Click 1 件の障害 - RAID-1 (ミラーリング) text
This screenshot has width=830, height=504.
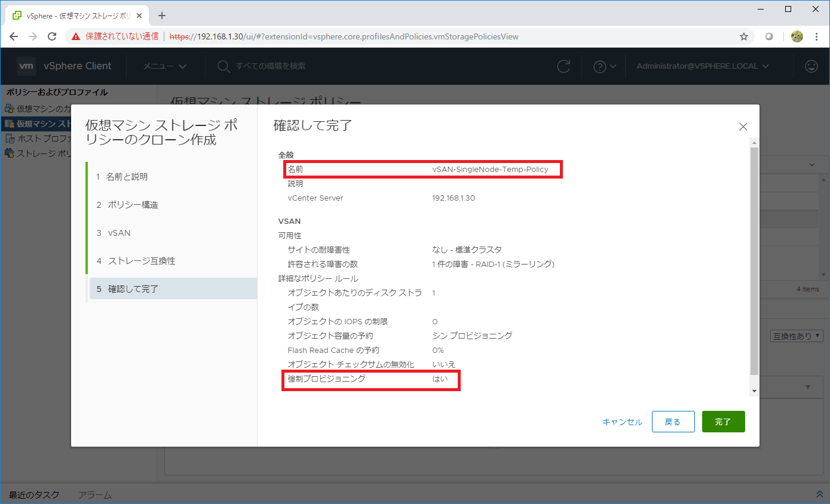[x=493, y=264]
